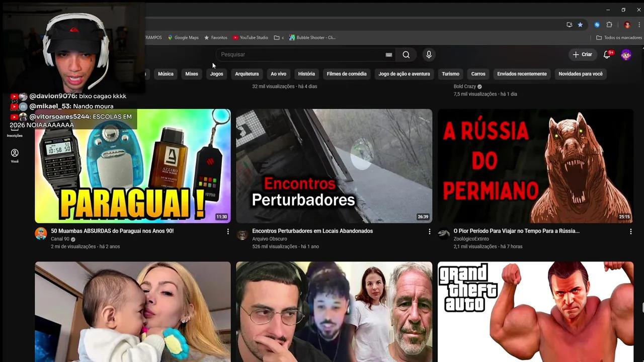Open options menu on the Paraguai video
The height and width of the screenshot is (362, 644).
point(228,231)
